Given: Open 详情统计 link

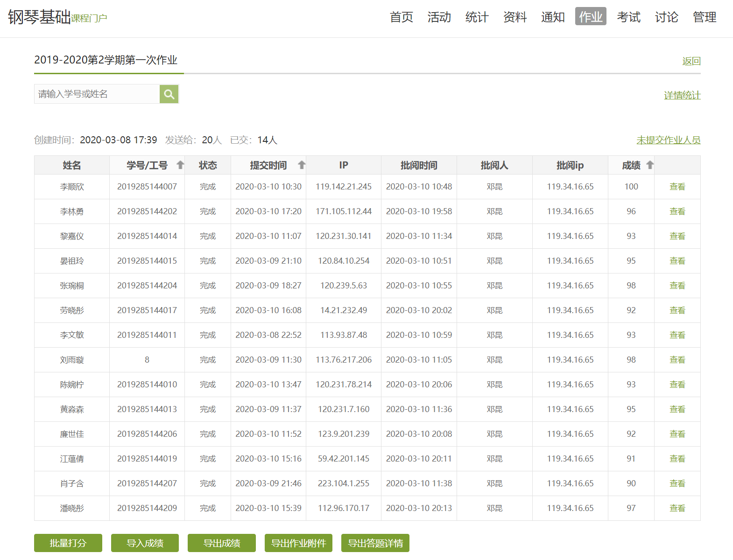Looking at the screenshot, I should coord(682,95).
